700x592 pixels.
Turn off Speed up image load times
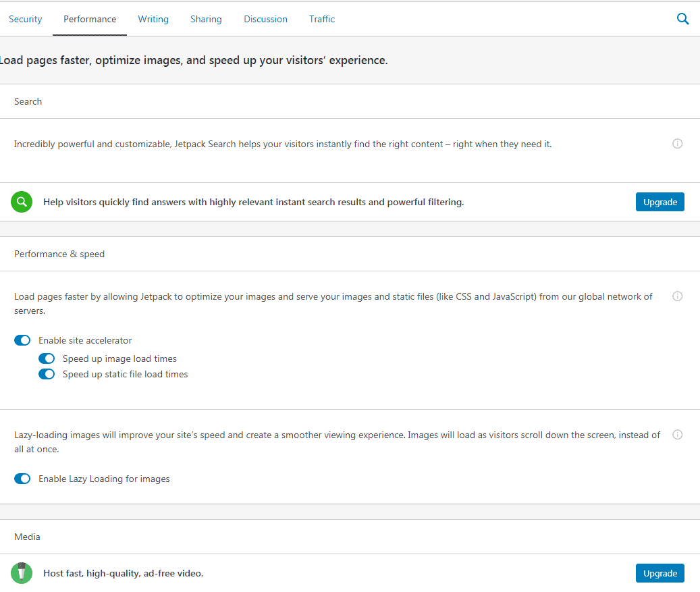point(47,358)
